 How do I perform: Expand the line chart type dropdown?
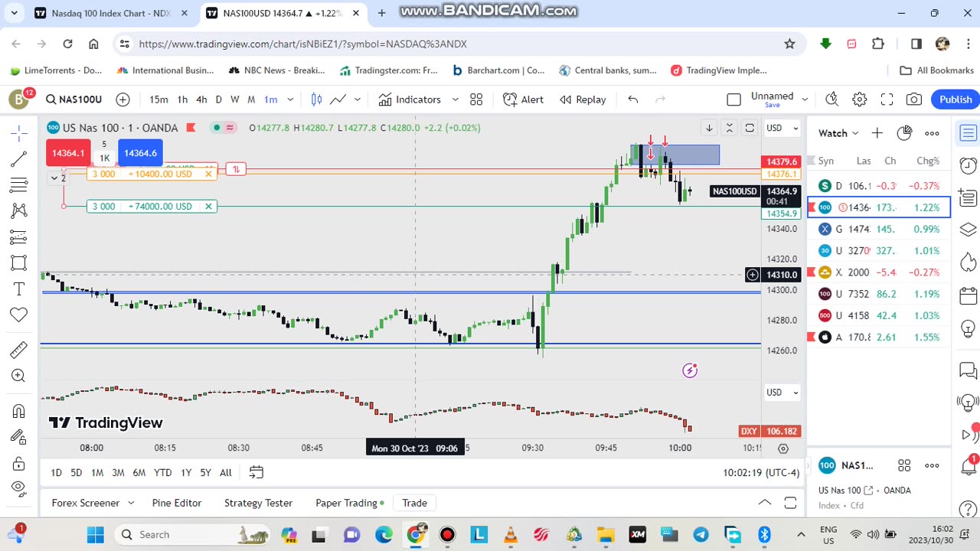click(x=357, y=99)
